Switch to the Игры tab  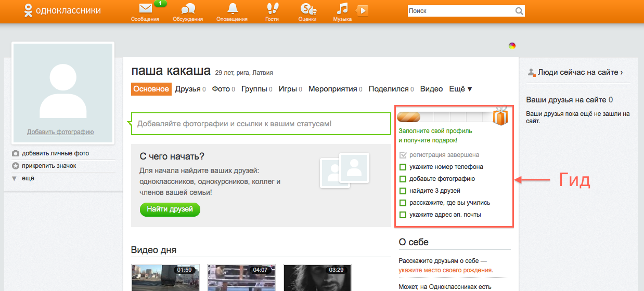pos(290,89)
